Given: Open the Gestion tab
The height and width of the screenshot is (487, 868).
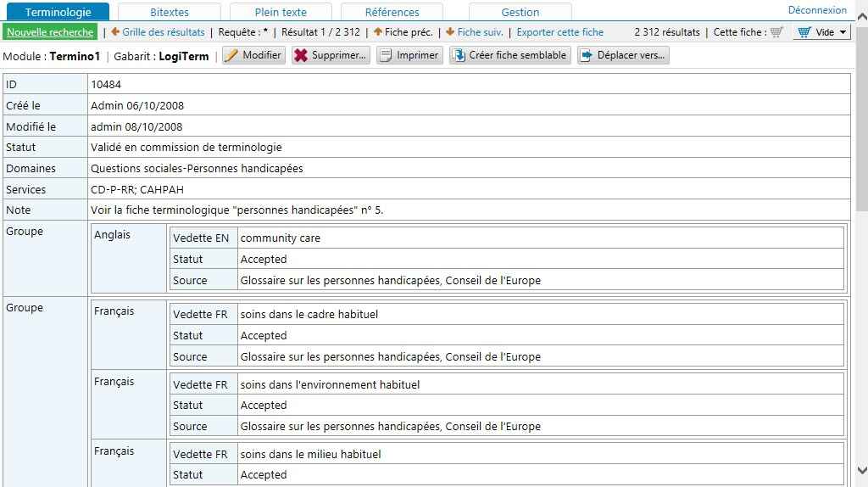Looking at the screenshot, I should [x=520, y=12].
